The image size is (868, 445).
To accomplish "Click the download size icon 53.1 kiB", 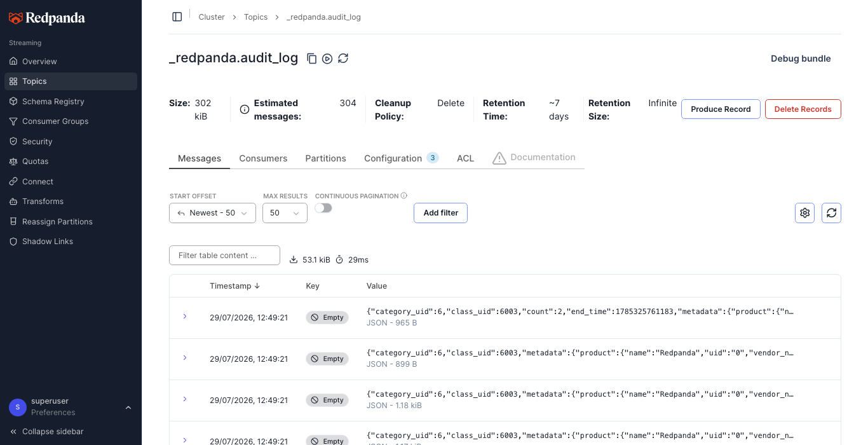I will tap(294, 260).
